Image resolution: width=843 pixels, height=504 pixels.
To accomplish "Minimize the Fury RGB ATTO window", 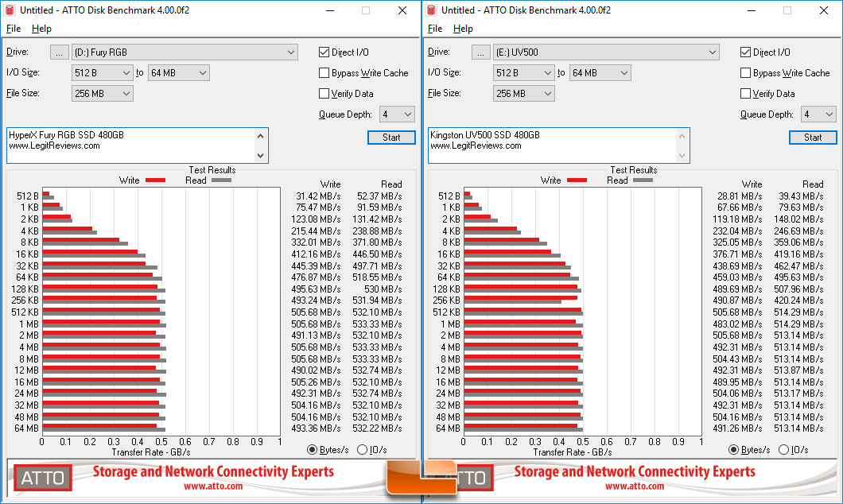I will coord(330,10).
